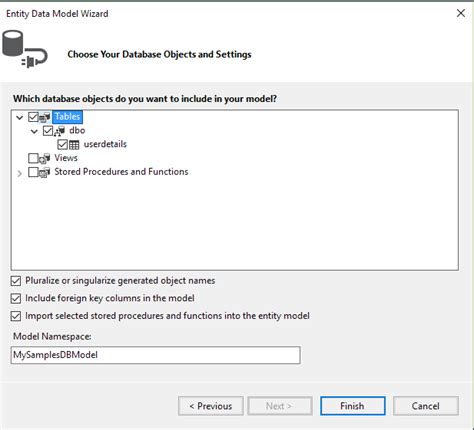Expand Stored Procedures and Functions node
The width and height of the screenshot is (474, 430).
20,173
